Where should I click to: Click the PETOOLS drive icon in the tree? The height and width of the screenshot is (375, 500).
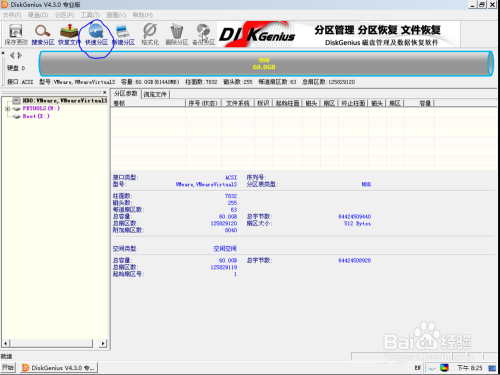17,109
